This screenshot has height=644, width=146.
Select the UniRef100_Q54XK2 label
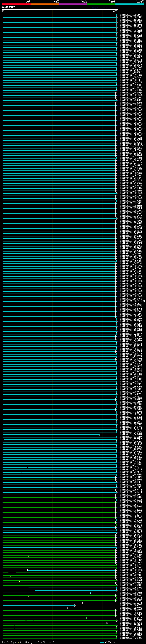click(x=131, y=100)
